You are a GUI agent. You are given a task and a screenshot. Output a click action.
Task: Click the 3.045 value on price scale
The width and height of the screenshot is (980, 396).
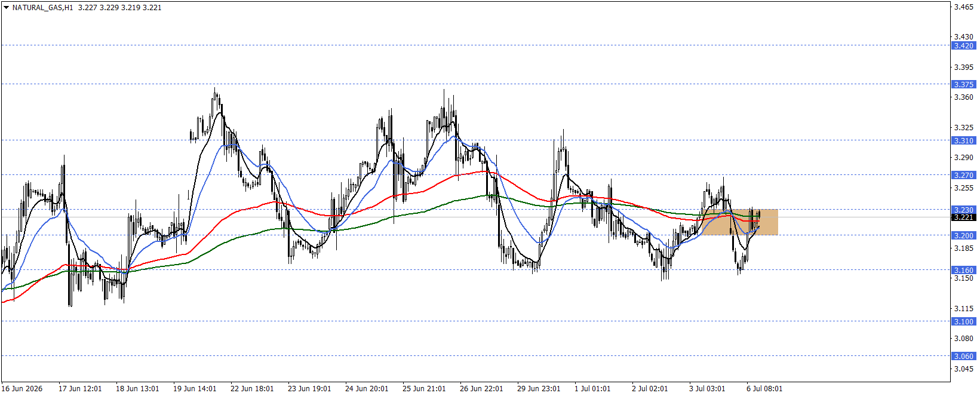pyautogui.click(x=963, y=369)
